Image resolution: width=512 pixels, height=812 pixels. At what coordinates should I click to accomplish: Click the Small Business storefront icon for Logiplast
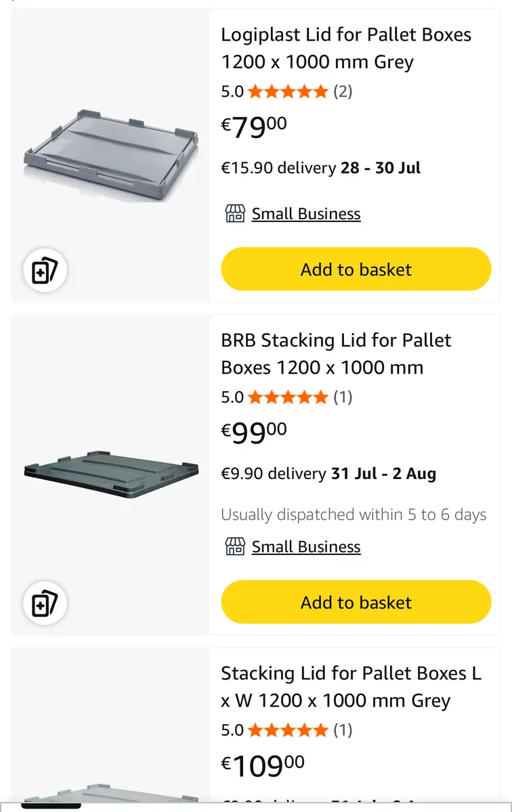coord(234,214)
